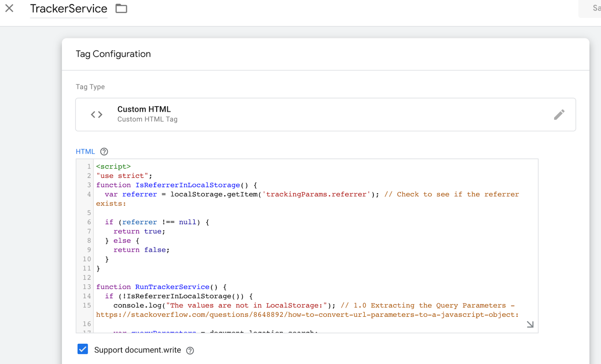Click the 'Custom HTML Tag' subtitle text
The height and width of the screenshot is (364, 601).
point(147,119)
